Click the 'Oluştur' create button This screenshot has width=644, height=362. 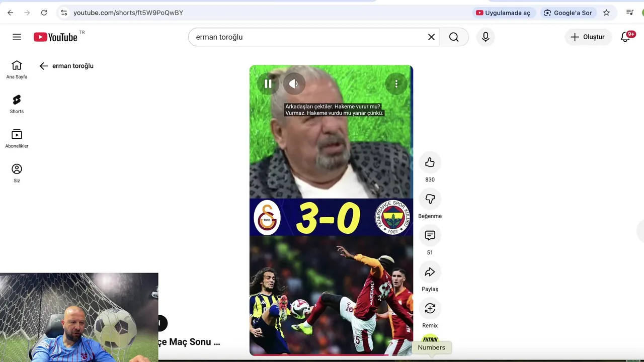(x=588, y=37)
